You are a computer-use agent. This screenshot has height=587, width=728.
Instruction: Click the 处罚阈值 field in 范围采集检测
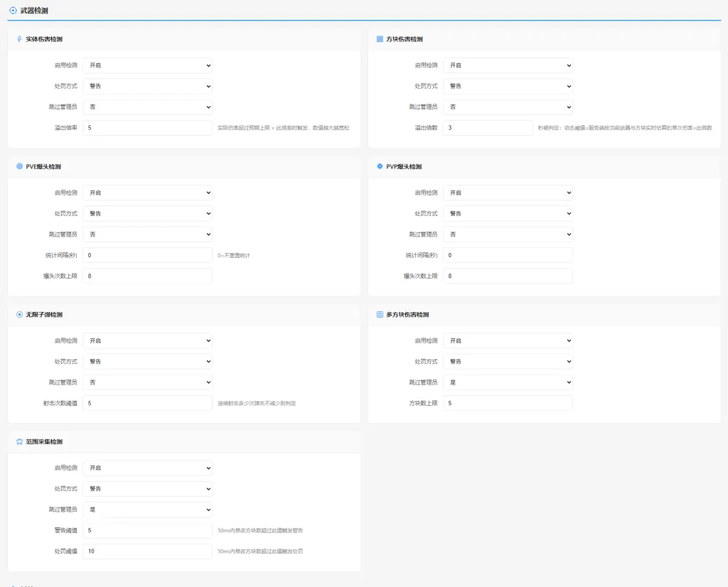point(147,551)
